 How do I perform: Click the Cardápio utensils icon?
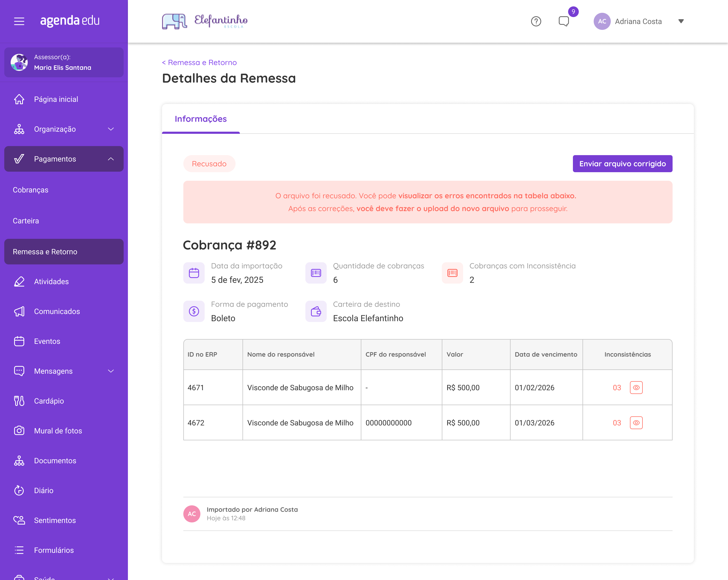pyautogui.click(x=19, y=401)
